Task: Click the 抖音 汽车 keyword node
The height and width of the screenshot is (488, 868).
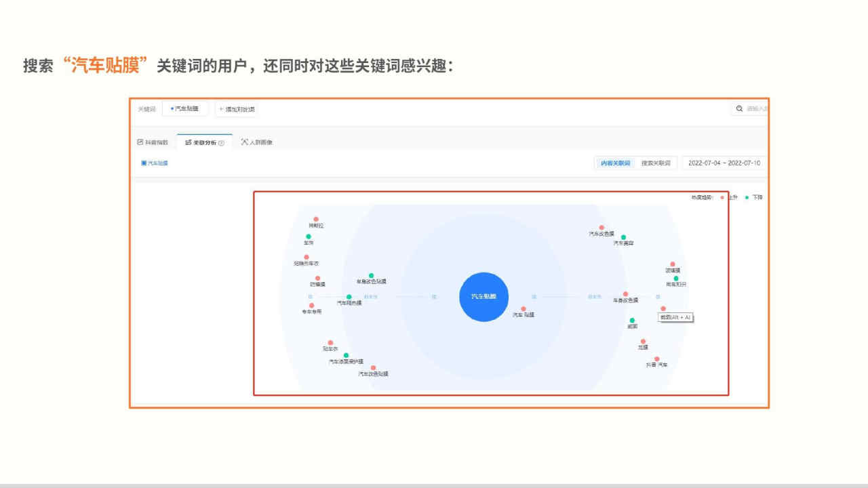Action: [x=656, y=359]
